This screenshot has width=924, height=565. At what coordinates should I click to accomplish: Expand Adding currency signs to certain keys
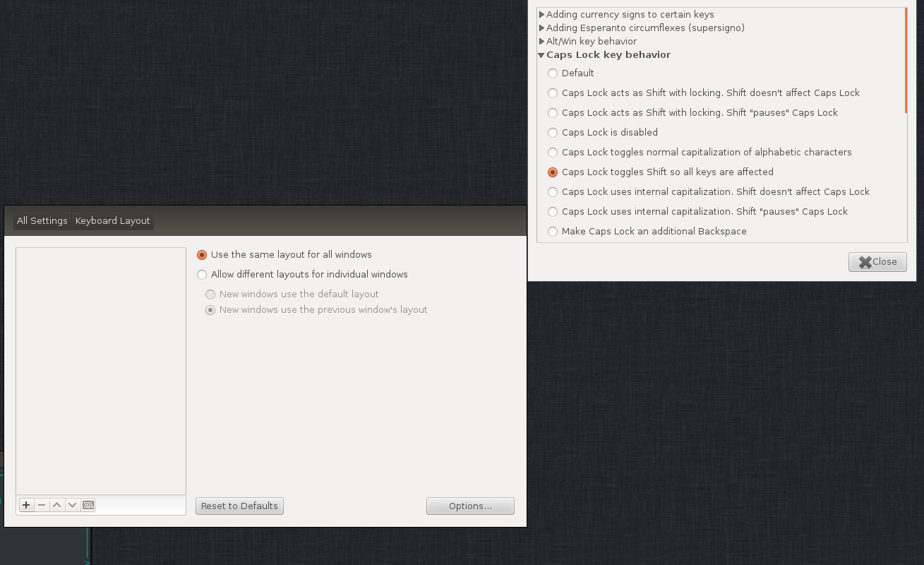(542, 14)
